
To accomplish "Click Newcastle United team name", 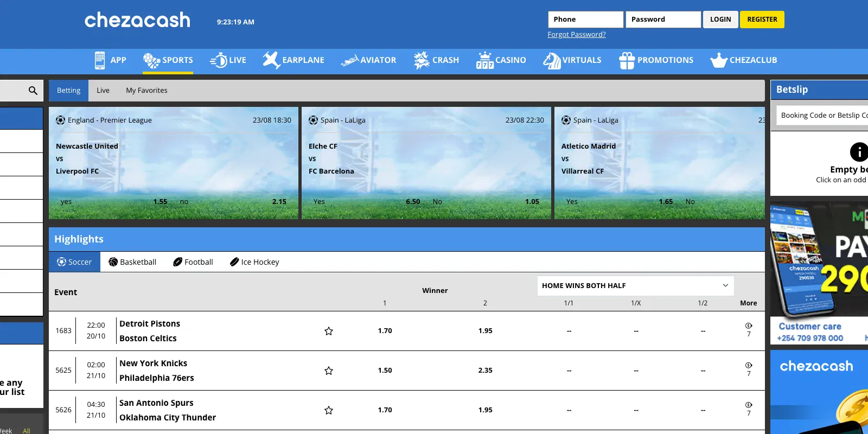I will [87, 146].
